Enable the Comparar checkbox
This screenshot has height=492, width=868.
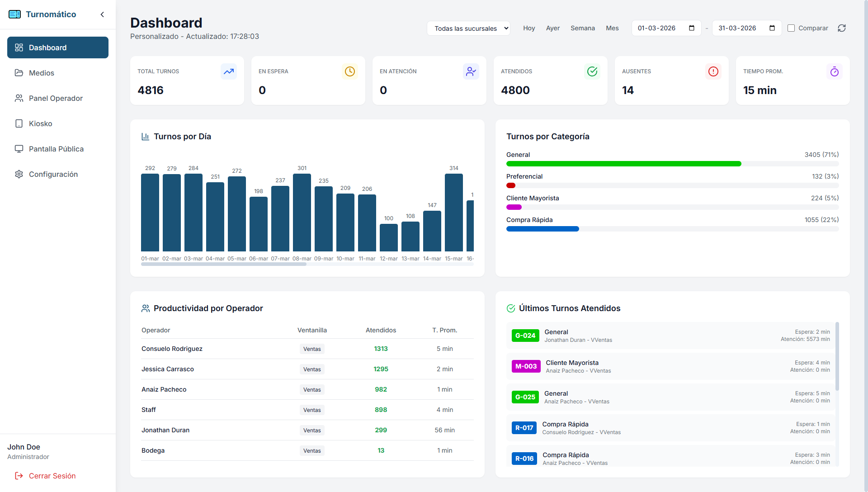click(791, 28)
